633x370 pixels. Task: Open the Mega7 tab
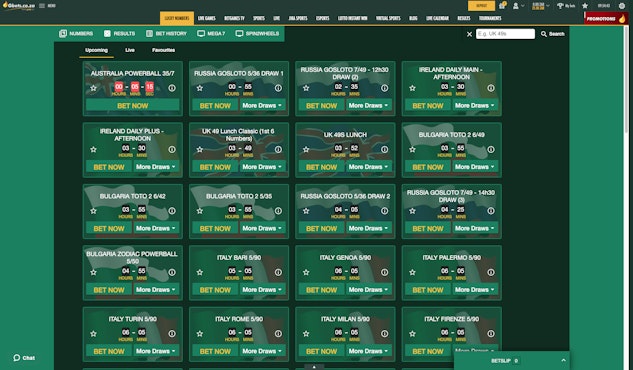point(211,33)
